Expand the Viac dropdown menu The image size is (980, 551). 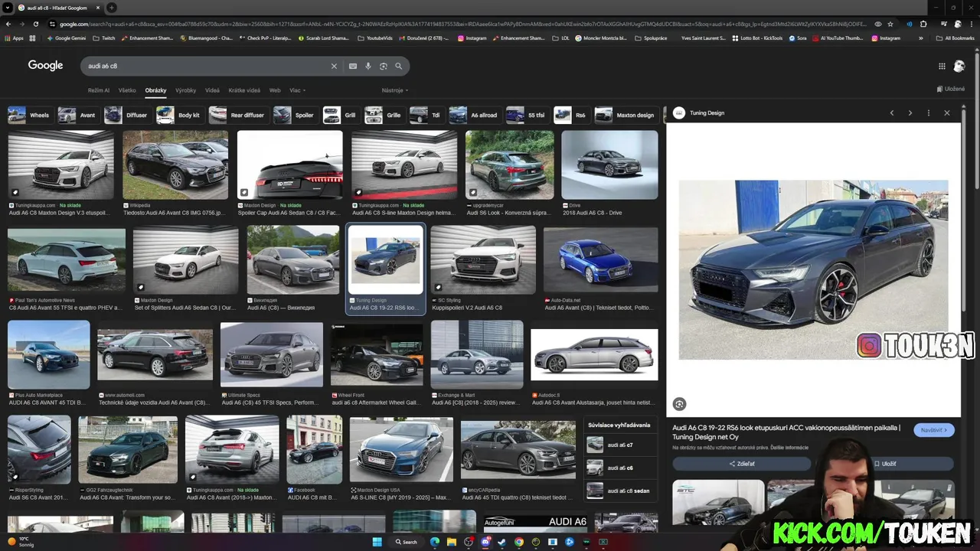(x=296, y=90)
